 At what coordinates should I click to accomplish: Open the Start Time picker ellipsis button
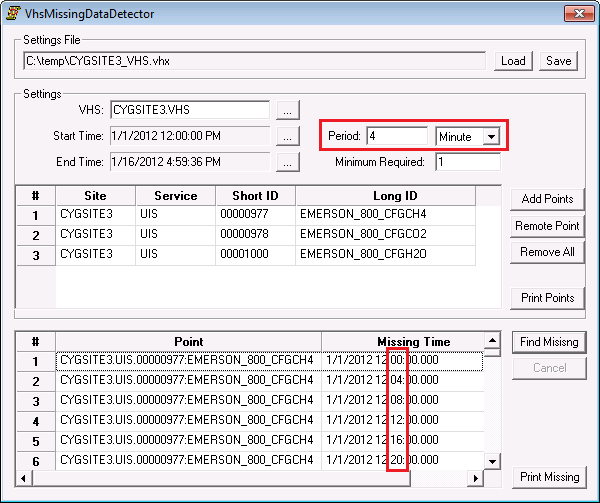tap(288, 136)
